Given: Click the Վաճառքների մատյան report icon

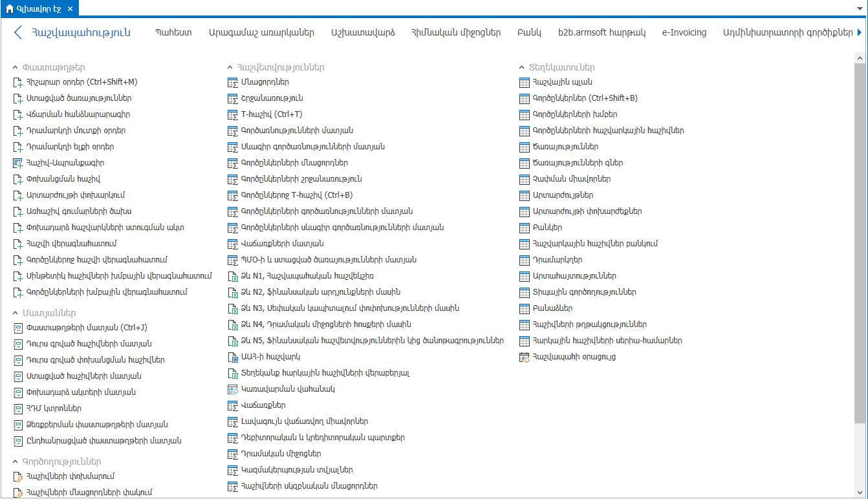Looking at the screenshot, I should [x=233, y=244].
